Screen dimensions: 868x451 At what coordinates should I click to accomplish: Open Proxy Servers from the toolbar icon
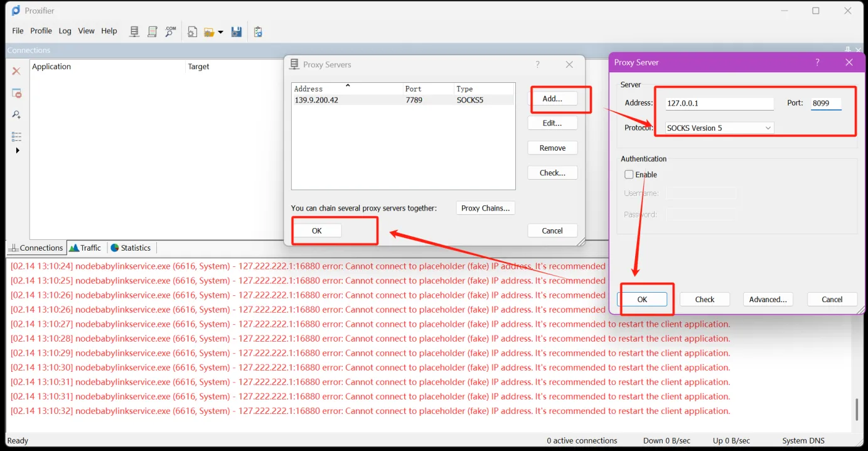tap(134, 31)
